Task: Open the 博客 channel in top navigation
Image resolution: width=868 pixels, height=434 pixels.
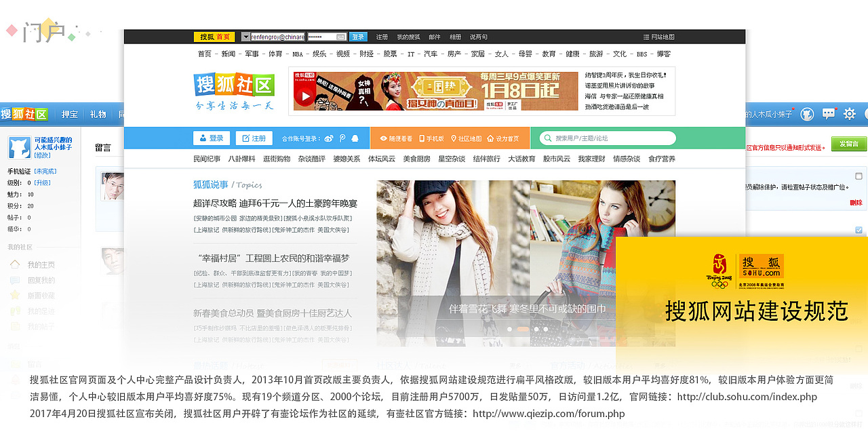Action: point(663,54)
